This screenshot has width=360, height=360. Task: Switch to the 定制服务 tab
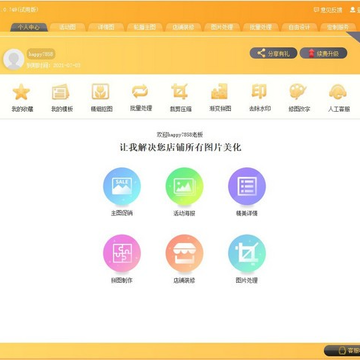pos(338,27)
